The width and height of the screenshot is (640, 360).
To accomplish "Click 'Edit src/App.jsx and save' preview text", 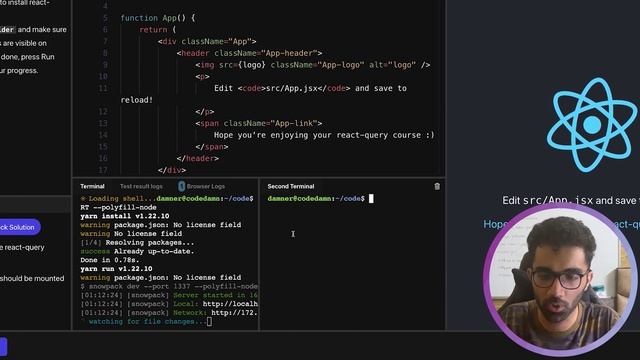I will (571, 200).
